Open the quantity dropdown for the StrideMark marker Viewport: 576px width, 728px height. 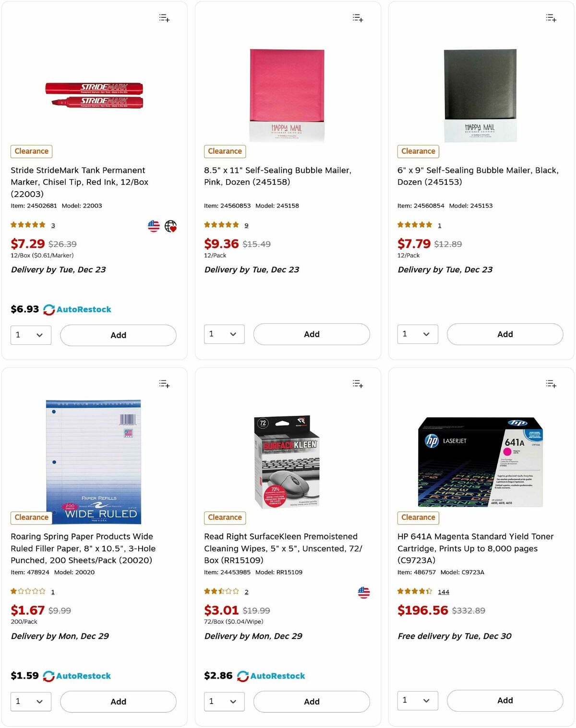(31, 335)
